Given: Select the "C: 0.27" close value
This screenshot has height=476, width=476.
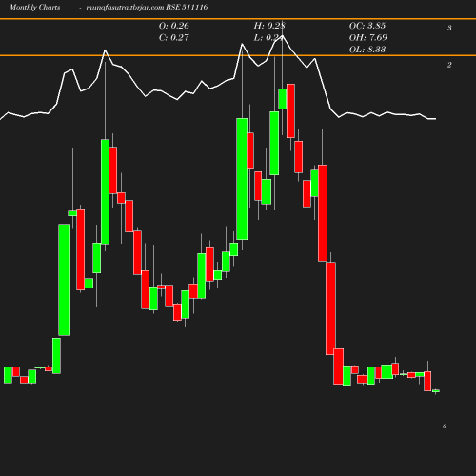Looking at the screenshot, I should [x=174, y=38].
